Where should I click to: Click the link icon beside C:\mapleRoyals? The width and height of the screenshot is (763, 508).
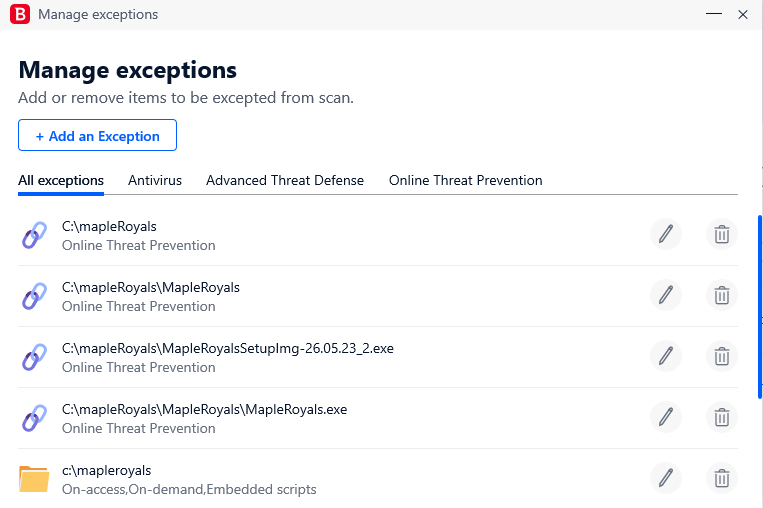pos(34,235)
